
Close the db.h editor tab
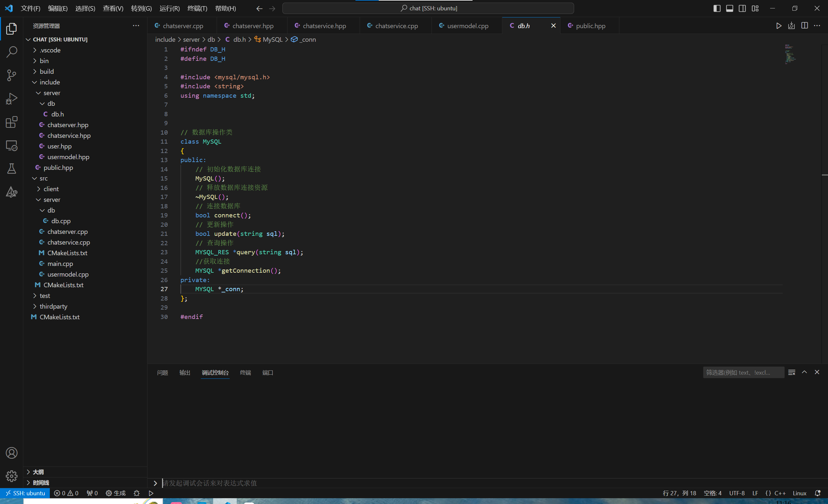[553, 26]
